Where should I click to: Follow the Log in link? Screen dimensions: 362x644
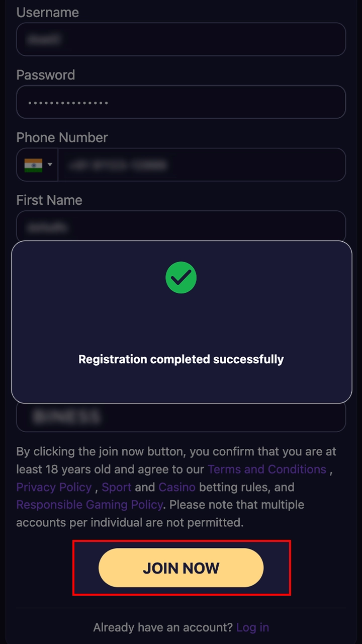point(252,627)
